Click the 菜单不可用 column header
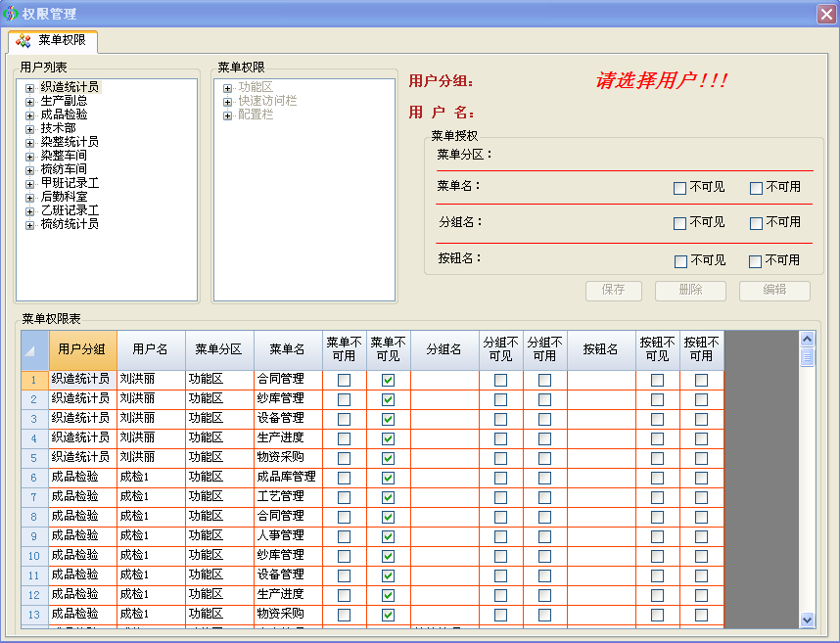Viewport: 840px width, 643px height. click(345, 350)
